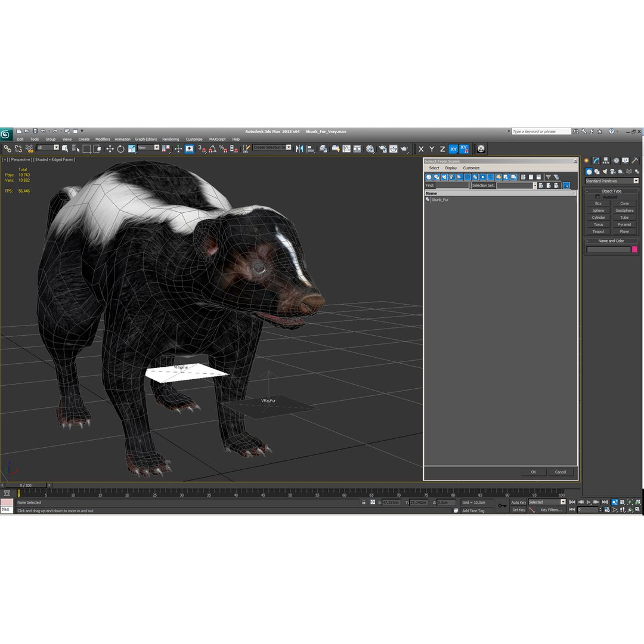Select Skunk_Fur in the scene list

point(439,200)
